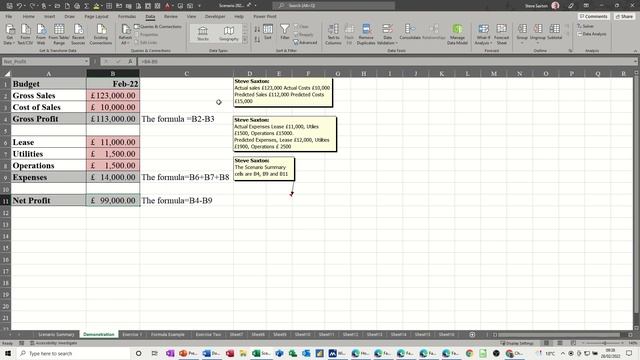Switch to Page Layout view
Screen dimensions: 640x360
[x=560, y=343]
